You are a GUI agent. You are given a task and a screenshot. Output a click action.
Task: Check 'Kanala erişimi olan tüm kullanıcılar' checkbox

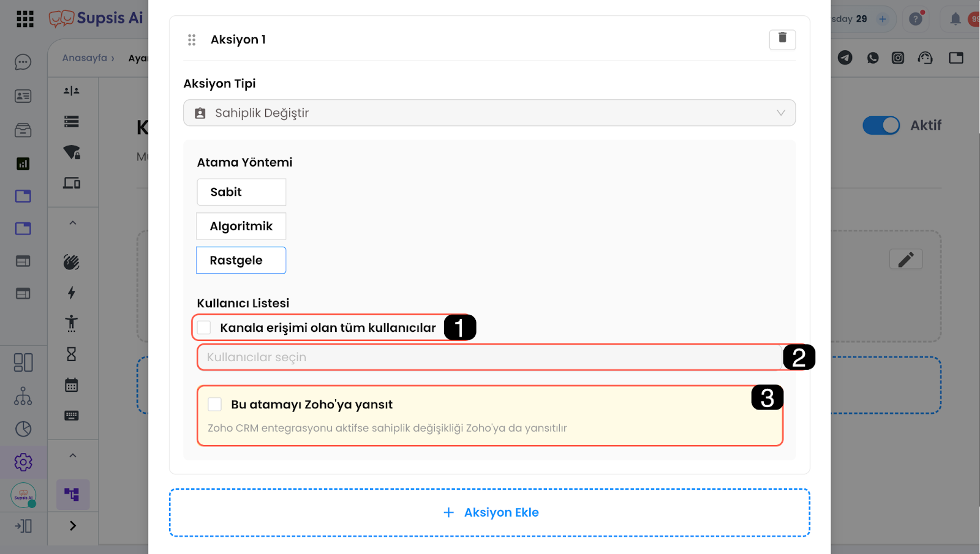click(x=205, y=328)
